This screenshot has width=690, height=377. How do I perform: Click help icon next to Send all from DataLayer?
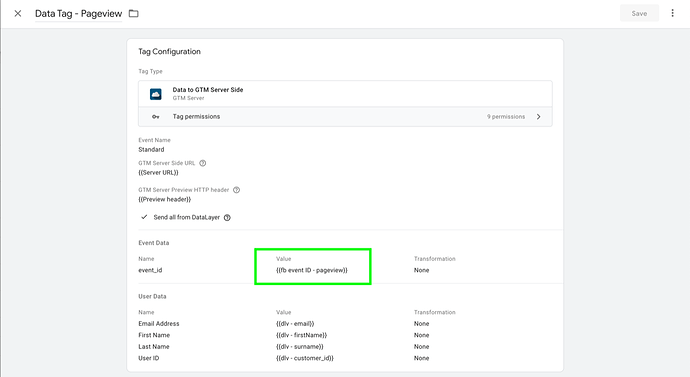pyautogui.click(x=227, y=217)
